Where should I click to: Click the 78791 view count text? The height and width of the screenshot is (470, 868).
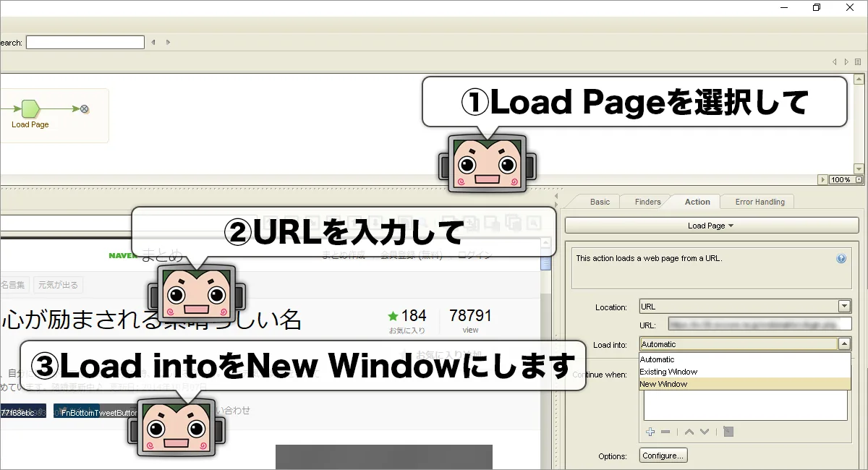pyautogui.click(x=470, y=316)
